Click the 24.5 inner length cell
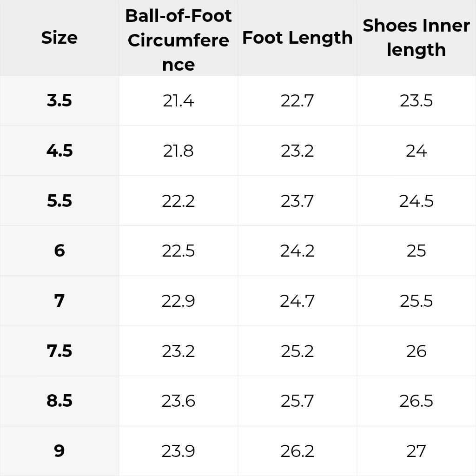The width and height of the screenshot is (476, 476). (416, 201)
